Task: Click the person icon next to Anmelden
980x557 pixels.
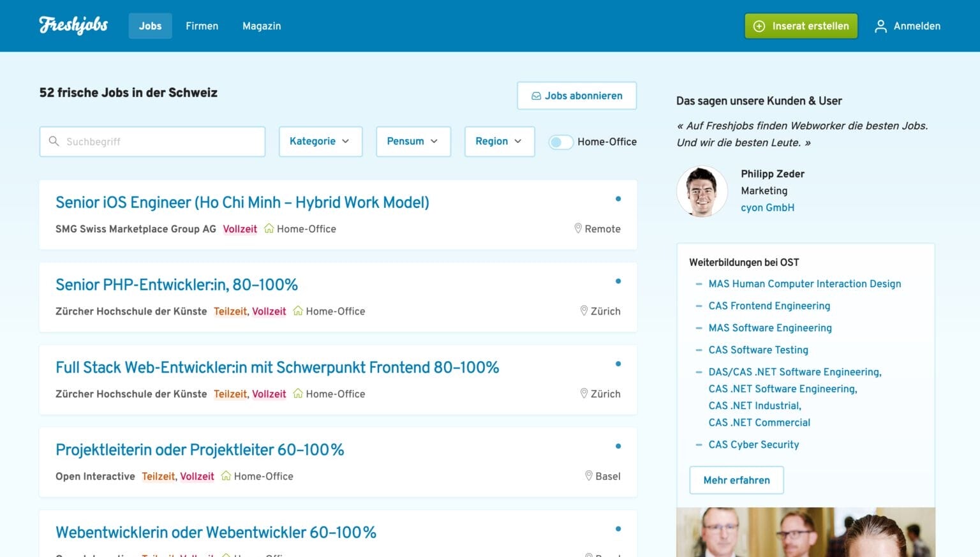Action: click(881, 26)
